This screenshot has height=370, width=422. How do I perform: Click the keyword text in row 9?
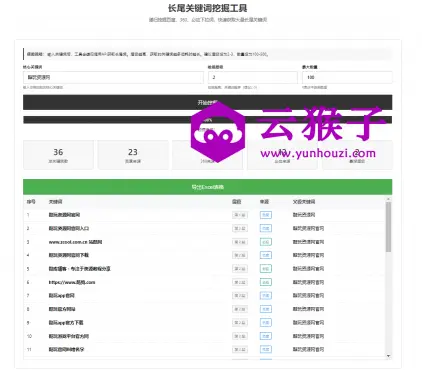(66, 323)
